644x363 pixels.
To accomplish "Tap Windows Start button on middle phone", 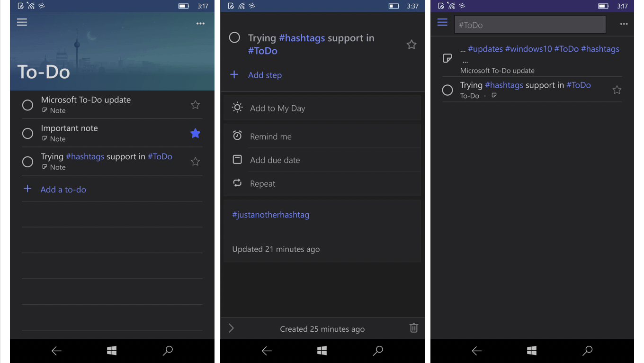I will pyautogui.click(x=322, y=350).
